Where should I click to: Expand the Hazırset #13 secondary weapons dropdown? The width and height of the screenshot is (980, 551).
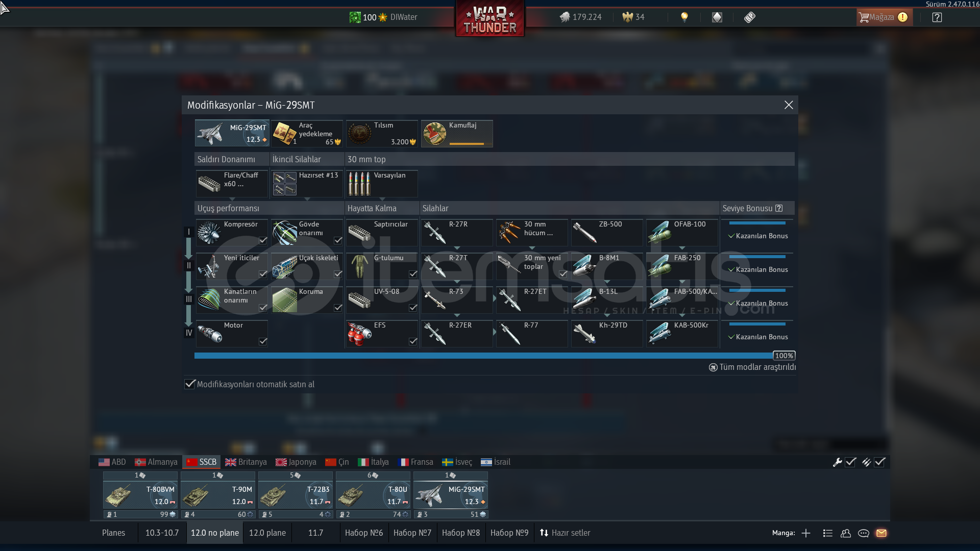pos(307,199)
